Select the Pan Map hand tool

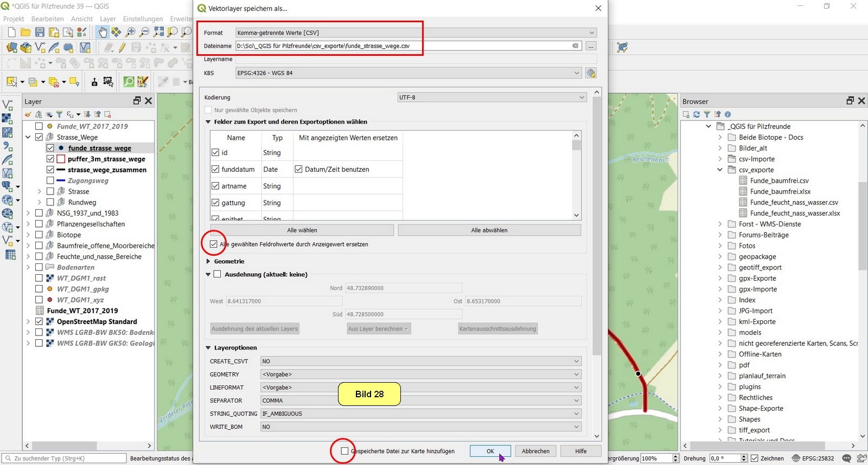tap(102, 33)
